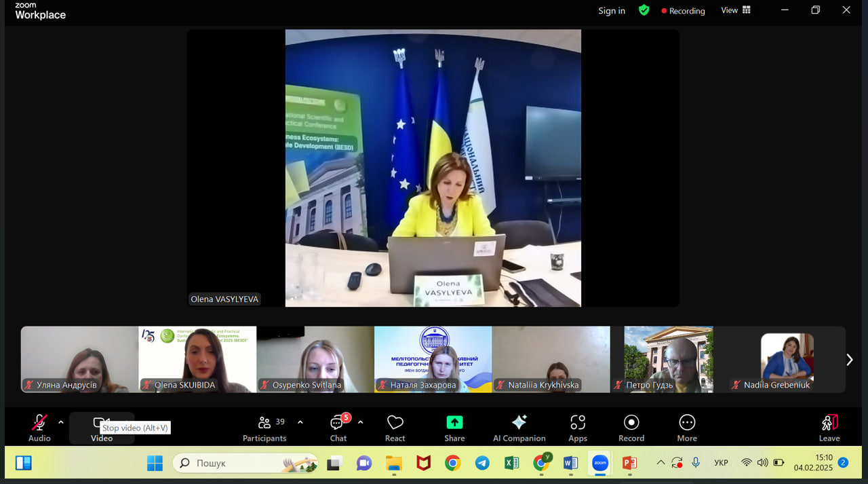Viewport: 868px width, 484px height.
Task: Open AI Companion
Action: [519, 428]
